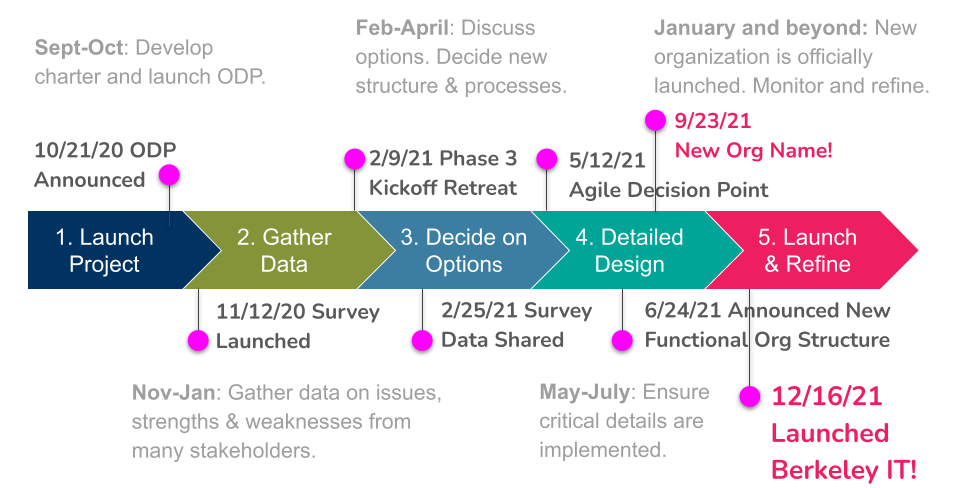Click the Sept-Oct develop charter description text

pyautogui.click(x=150, y=62)
